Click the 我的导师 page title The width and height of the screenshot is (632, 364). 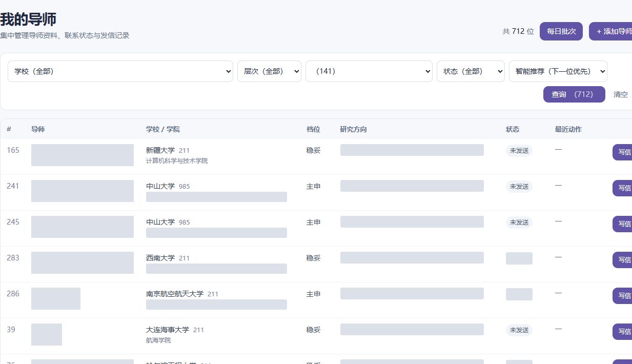point(28,19)
